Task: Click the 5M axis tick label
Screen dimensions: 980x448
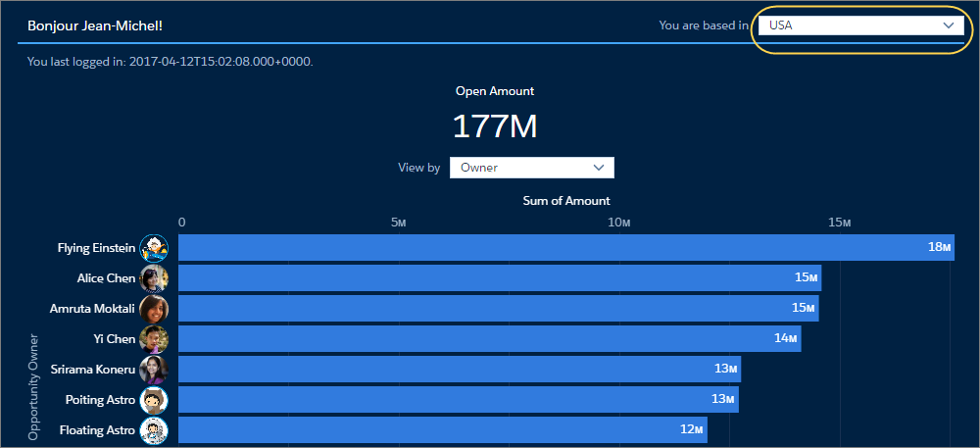Action: (x=400, y=223)
